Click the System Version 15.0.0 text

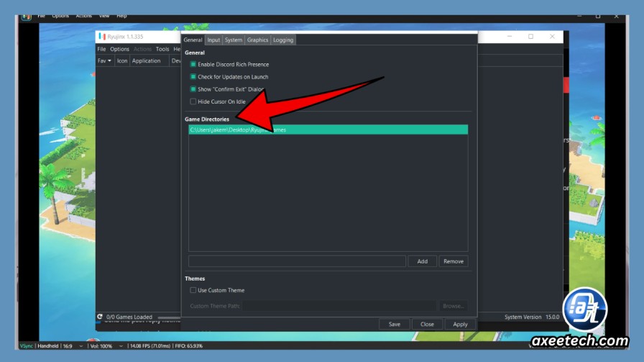click(x=532, y=317)
